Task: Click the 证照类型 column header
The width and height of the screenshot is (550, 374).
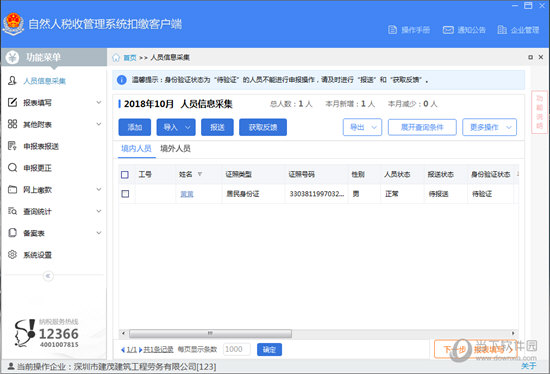Action: point(239,174)
